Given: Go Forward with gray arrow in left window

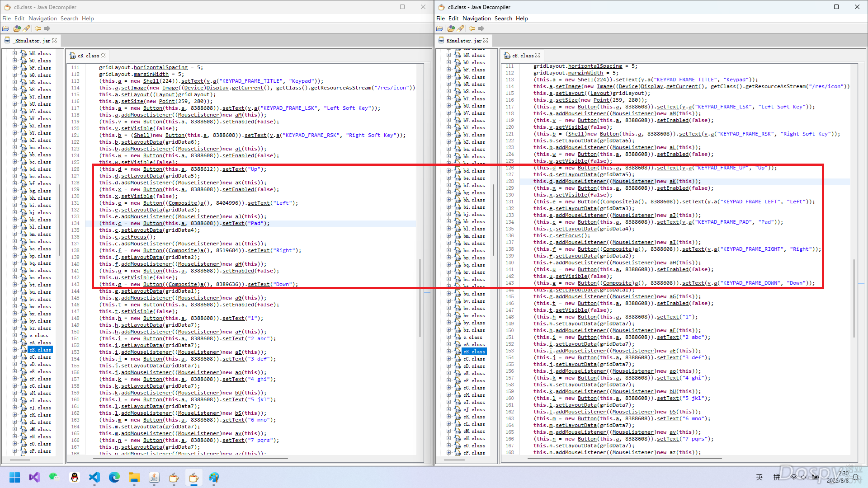Looking at the screenshot, I should pos(47,28).
